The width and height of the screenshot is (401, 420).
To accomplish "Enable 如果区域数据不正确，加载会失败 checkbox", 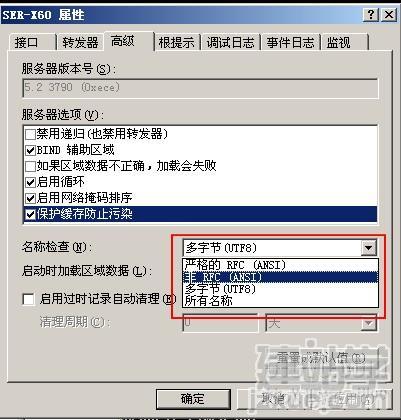I will click(31, 166).
